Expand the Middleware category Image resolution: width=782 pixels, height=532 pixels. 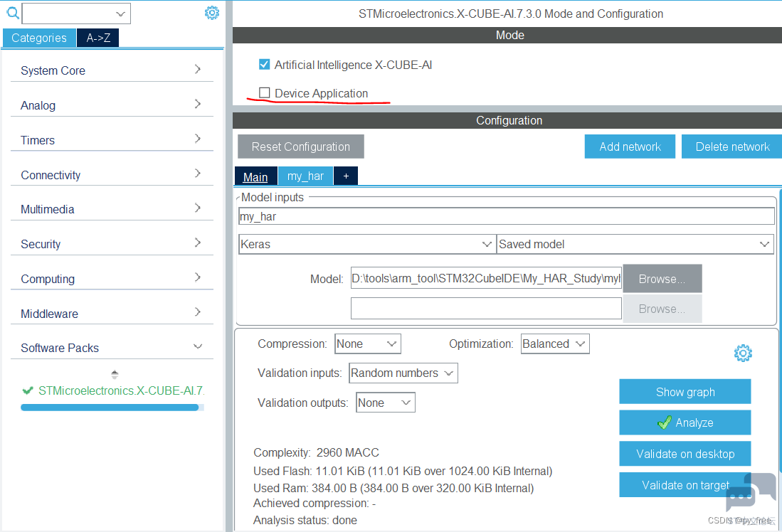(x=112, y=314)
